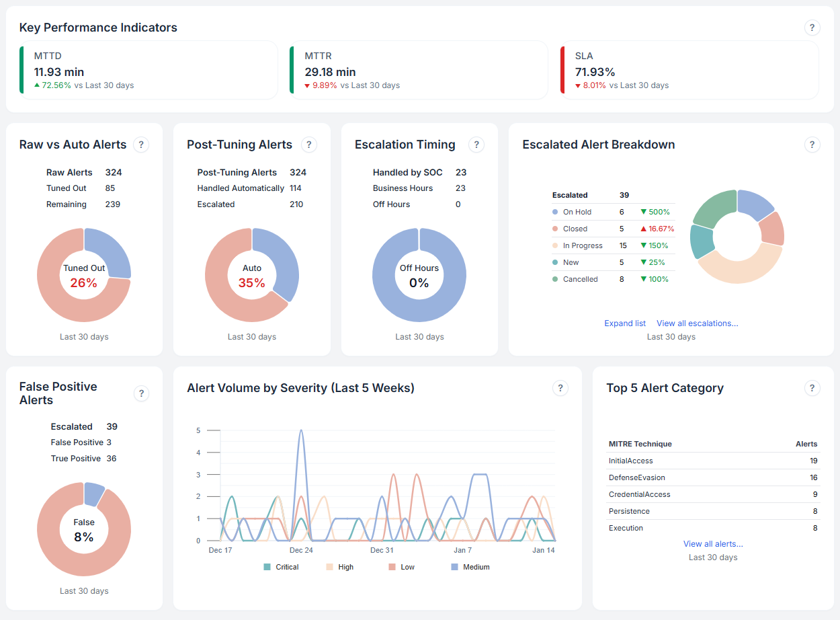Click the 72.56% MTTD change indicator
Viewport: 840px width, 620px height.
[52, 85]
